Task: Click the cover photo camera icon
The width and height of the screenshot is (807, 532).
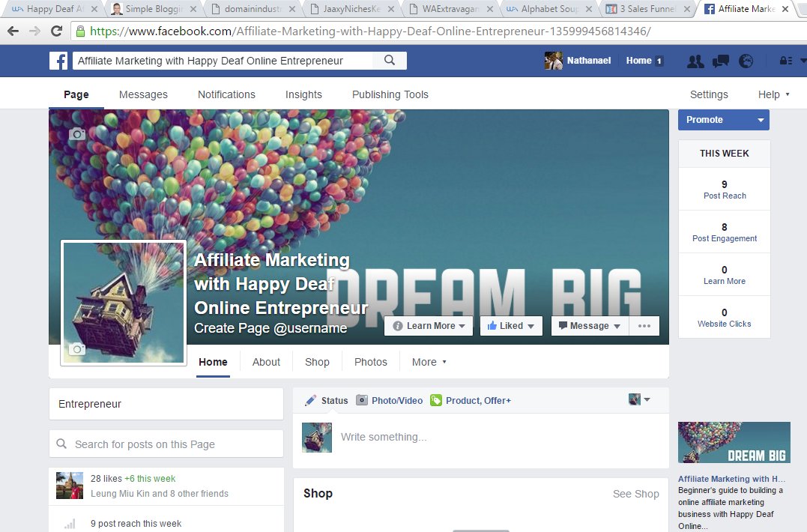Action: coord(77,134)
